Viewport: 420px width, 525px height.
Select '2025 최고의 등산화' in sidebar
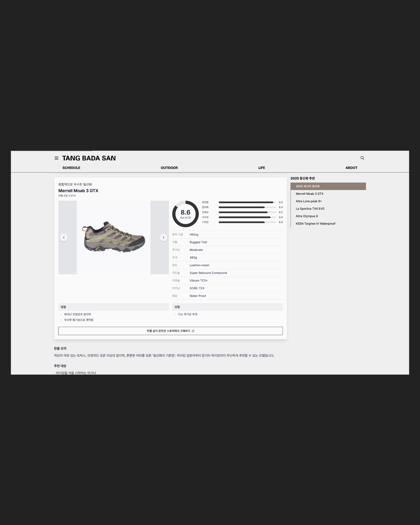coord(308,186)
